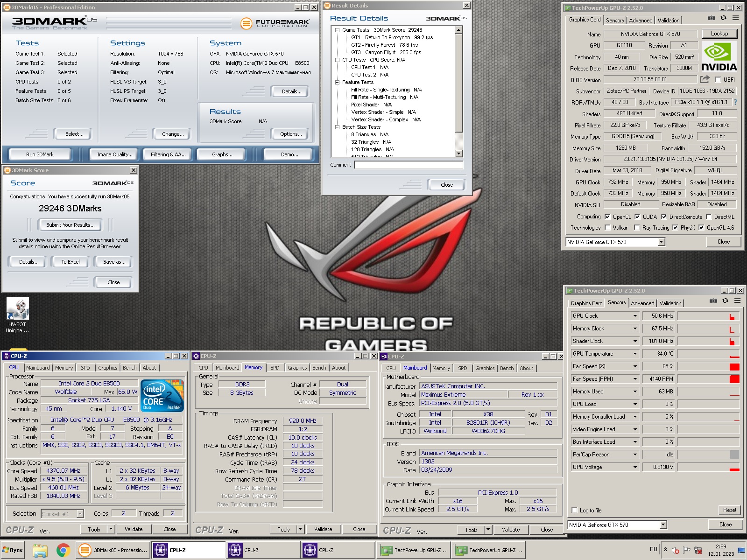747x560 pixels.
Task: Switch to Advanced tab in top GPU-Z
Action: click(x=641, y=21)
